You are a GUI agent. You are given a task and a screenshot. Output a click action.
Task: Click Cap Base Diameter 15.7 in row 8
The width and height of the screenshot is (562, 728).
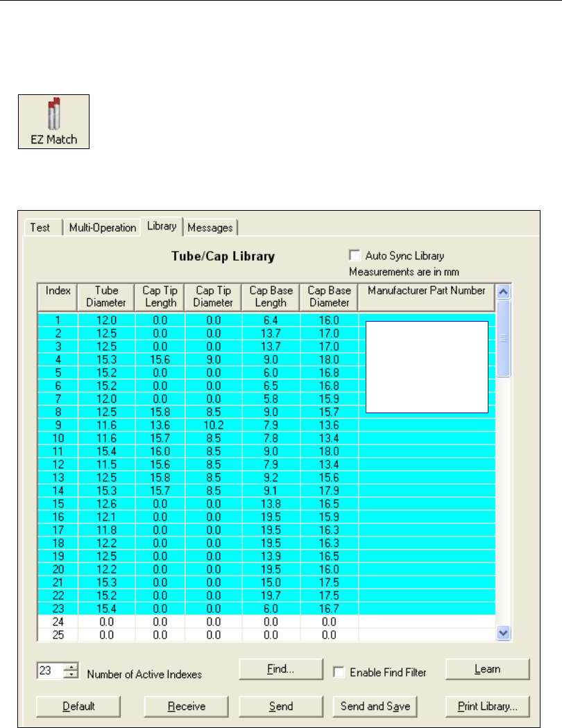click(x=329, y=413)
